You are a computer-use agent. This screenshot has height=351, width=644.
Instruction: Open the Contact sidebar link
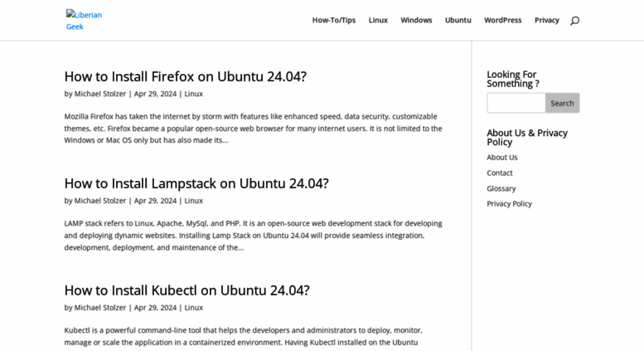tap(500, 173)
